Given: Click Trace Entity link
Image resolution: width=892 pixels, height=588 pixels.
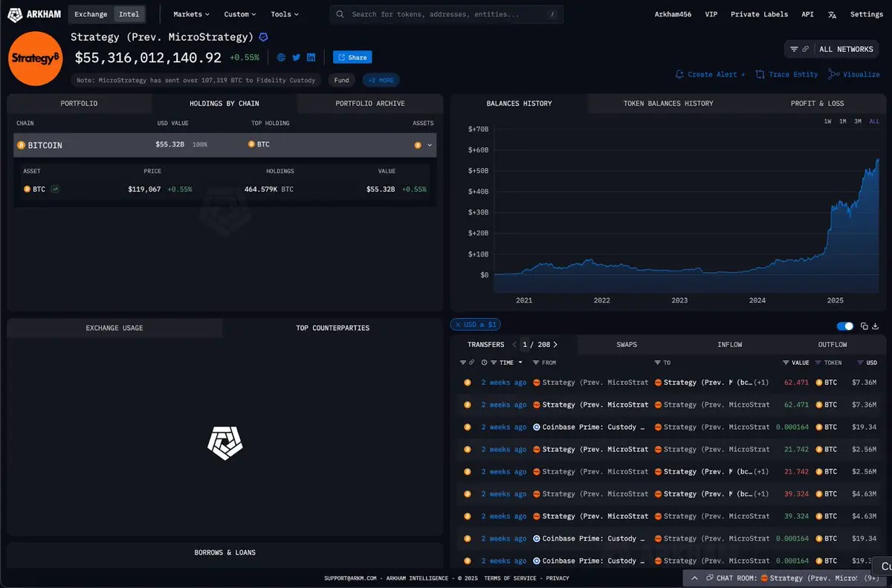Looking at the screenshot, I should point(786,74).
